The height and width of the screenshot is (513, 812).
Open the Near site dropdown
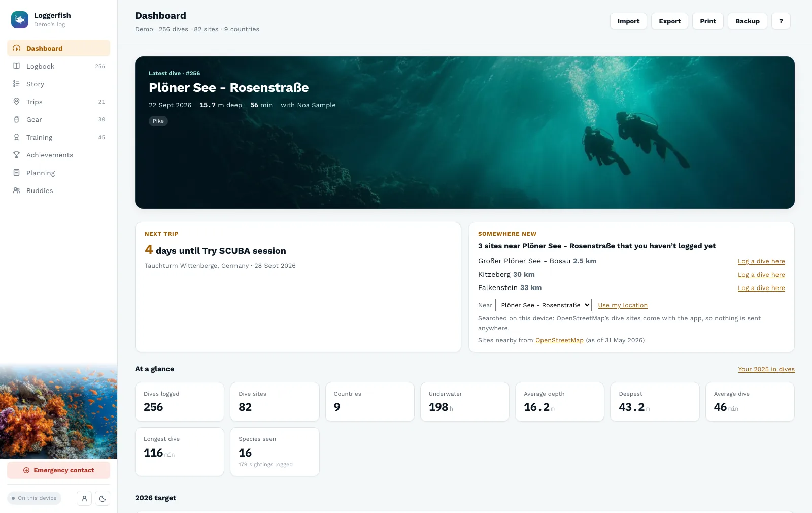pos(543,305)
